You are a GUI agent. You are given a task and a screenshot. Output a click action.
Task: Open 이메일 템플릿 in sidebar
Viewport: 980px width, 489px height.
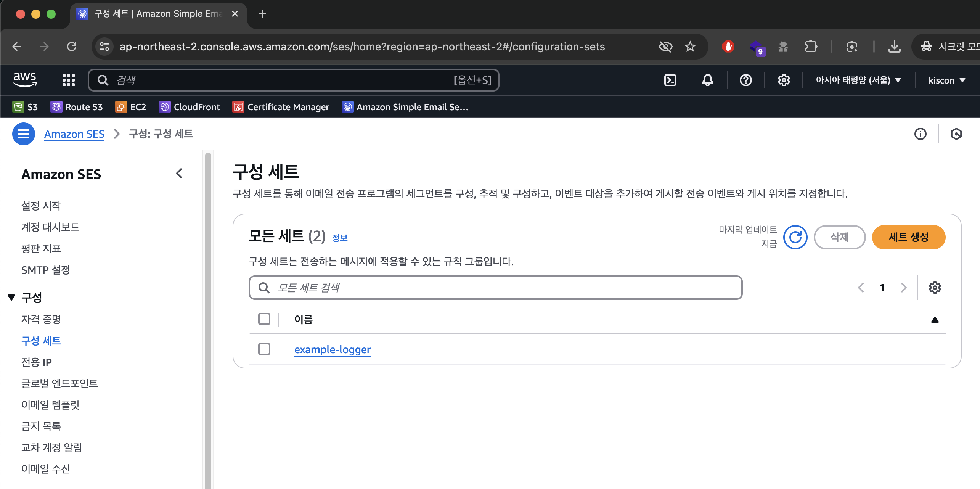coord(50,405)
